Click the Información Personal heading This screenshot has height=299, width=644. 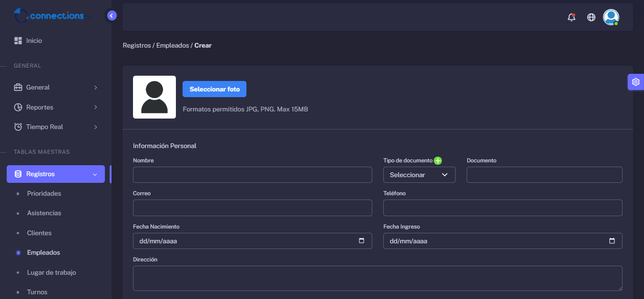[x=164, y=146]
